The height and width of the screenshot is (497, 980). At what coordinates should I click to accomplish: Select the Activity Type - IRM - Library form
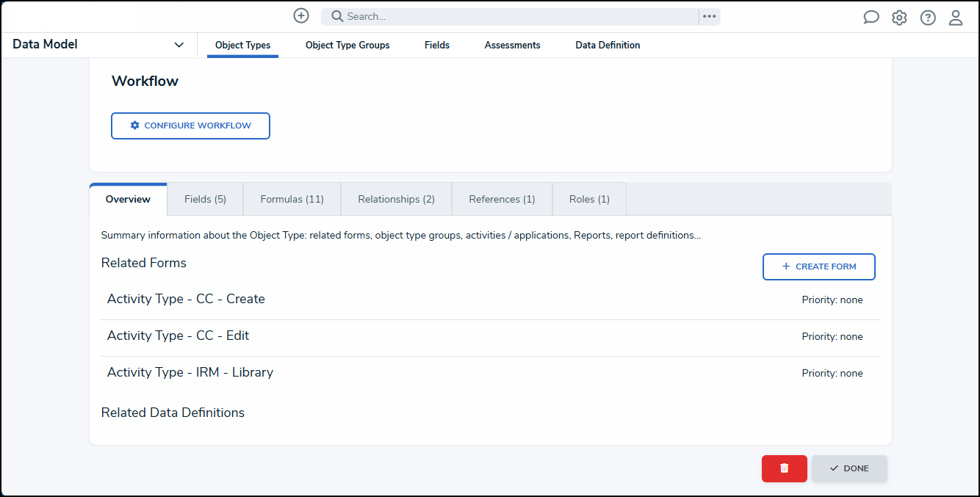click(190, 372)
